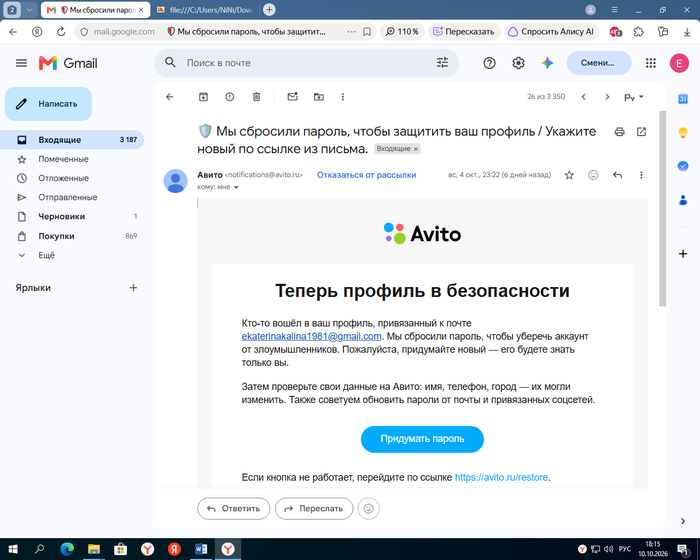Image resolution: width=700 pixels, height=560 pixels.
Task: Go back to inbox arrow
Action: pos(170,97)
